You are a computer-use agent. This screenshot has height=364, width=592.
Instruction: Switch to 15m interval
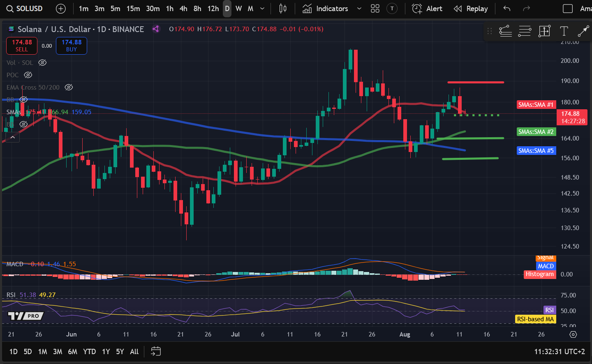(x=133, y=9)
